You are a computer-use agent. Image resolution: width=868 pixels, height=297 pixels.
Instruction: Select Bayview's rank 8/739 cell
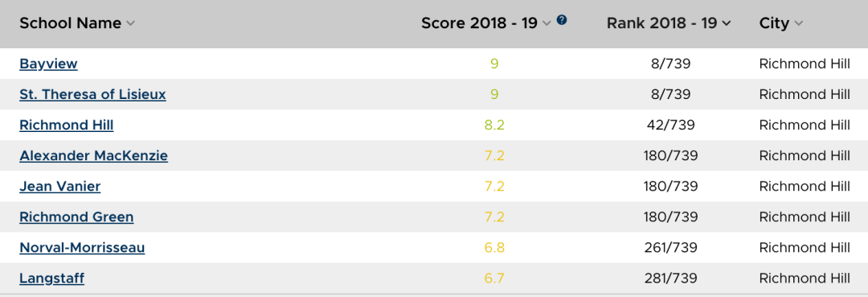point(671,64)
